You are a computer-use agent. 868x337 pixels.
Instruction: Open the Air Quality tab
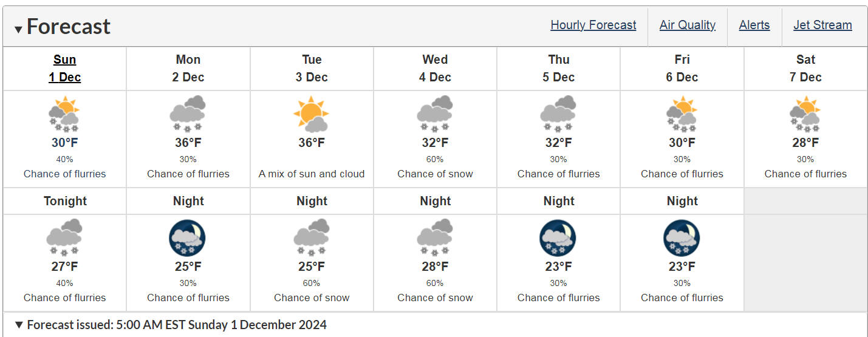688,25
